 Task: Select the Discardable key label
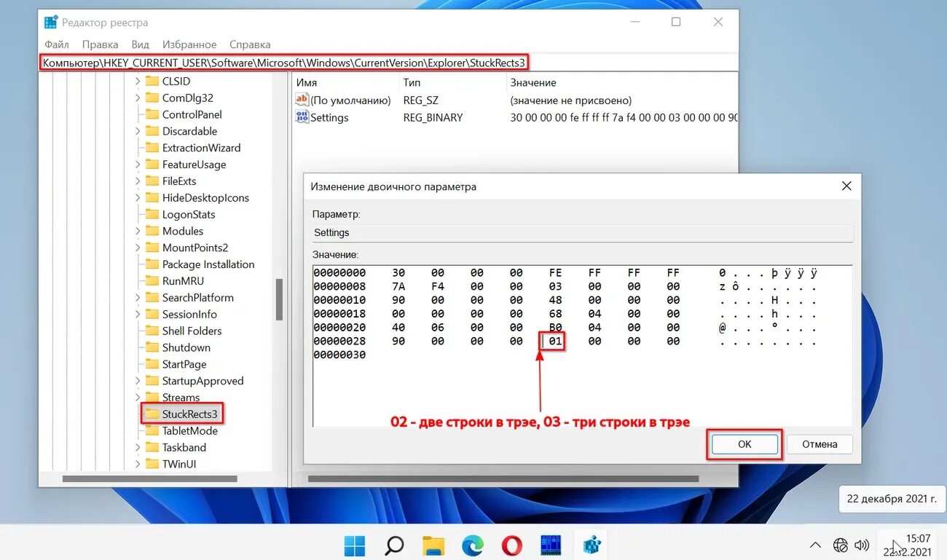(189, 131)
